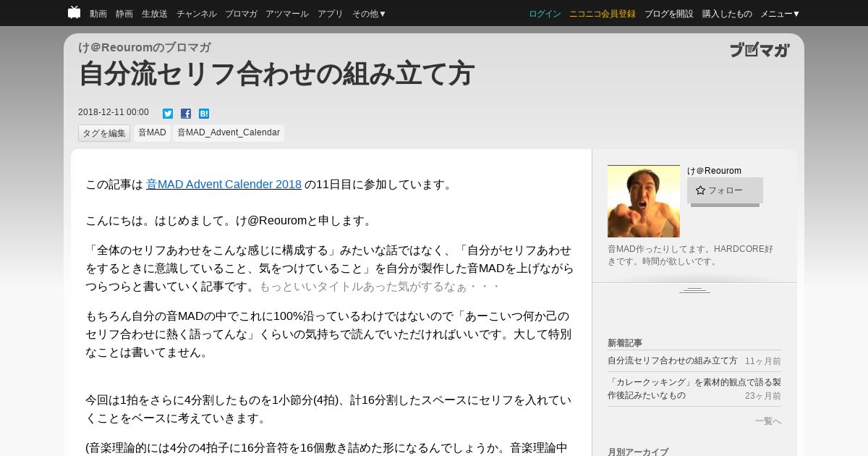Click the 月別アーカイブ heading

638,452
